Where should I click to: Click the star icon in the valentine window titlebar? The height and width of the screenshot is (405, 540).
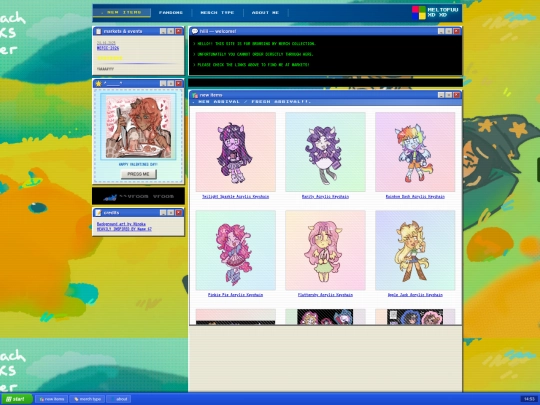tap(98, 83)
